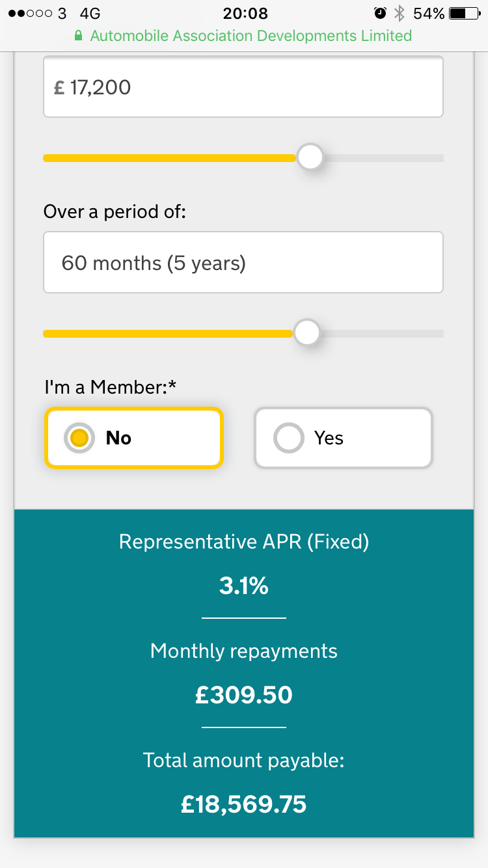Tap the alarm clock status icon
Viewport: 488px width, 868px height.
(380, 13)
